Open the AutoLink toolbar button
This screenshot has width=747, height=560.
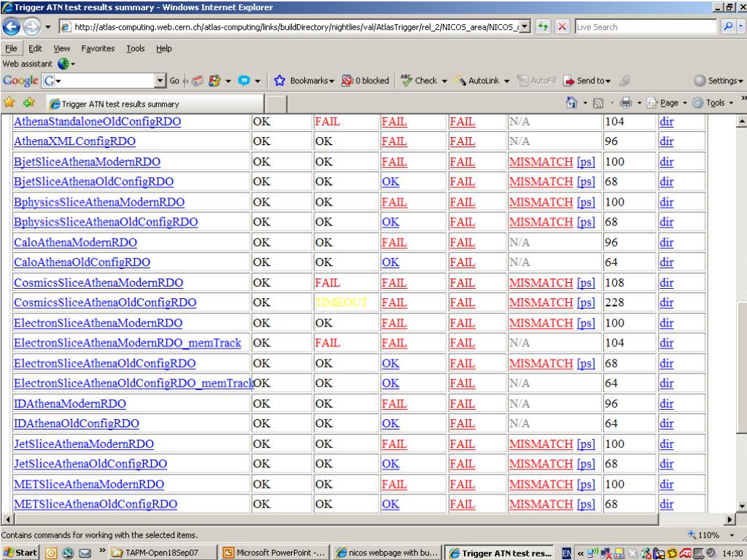482,80
